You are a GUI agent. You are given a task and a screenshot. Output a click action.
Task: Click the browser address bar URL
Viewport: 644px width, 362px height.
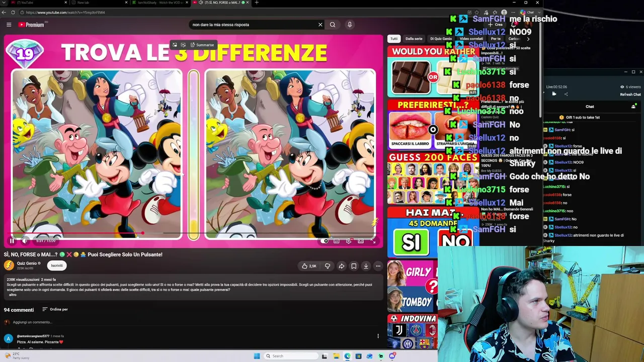65,13
